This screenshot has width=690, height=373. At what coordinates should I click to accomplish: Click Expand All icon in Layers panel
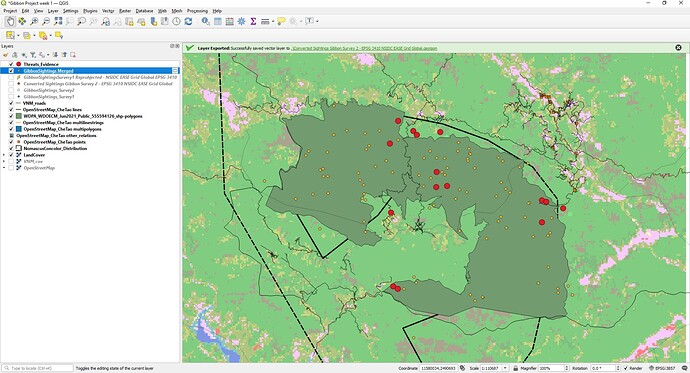tap(55, 55)
